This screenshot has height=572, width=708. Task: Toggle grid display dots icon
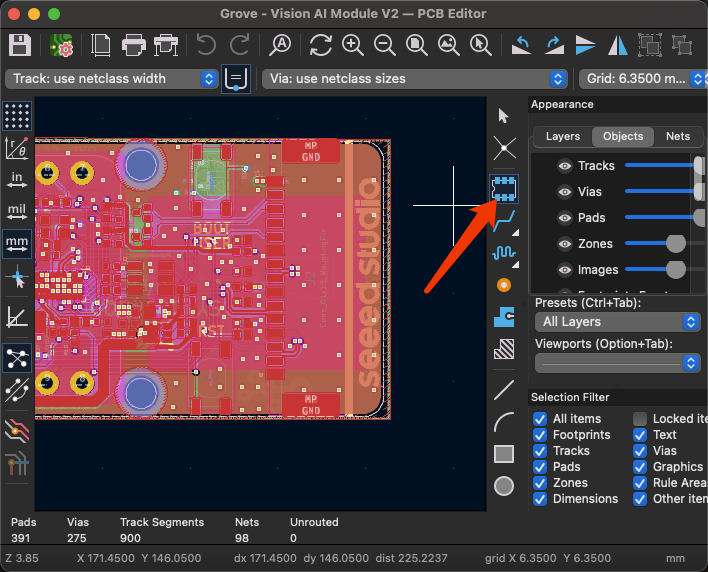[17, 116]
